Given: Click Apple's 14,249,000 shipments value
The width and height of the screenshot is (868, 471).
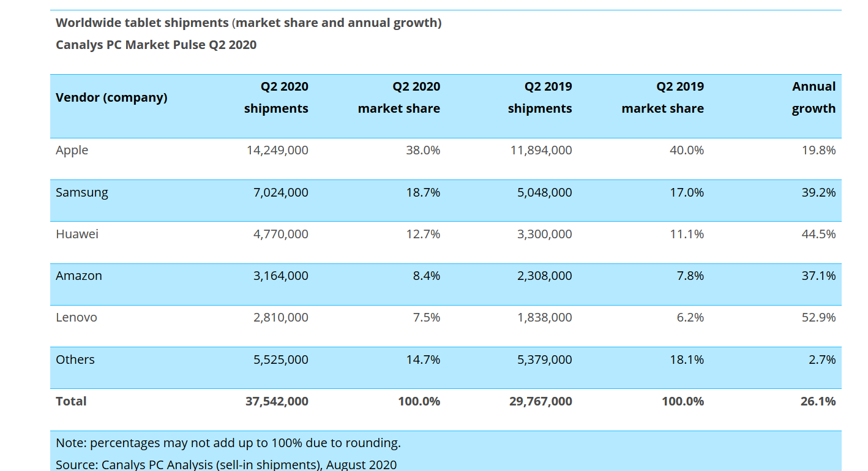Looking at the screenshot, I should tap(277, 151).
